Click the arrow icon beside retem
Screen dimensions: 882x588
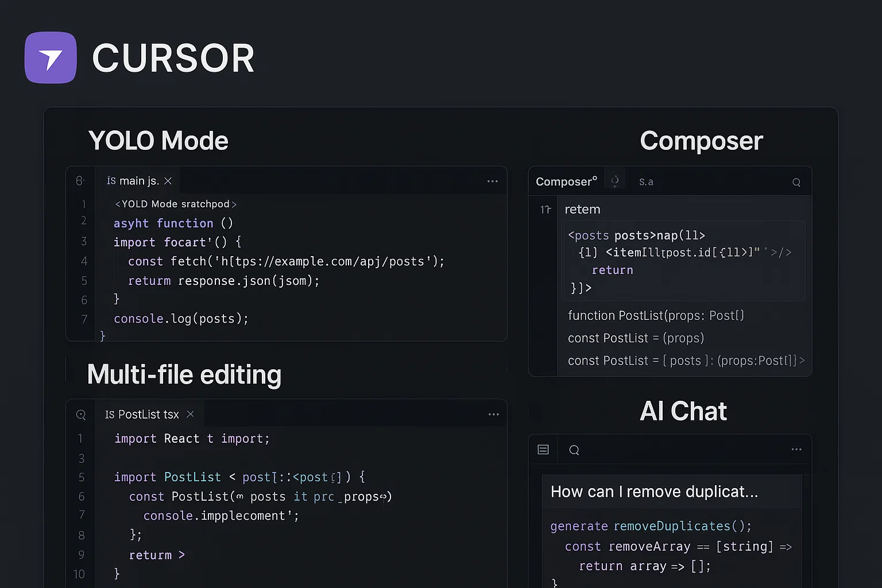pos(546,210)
